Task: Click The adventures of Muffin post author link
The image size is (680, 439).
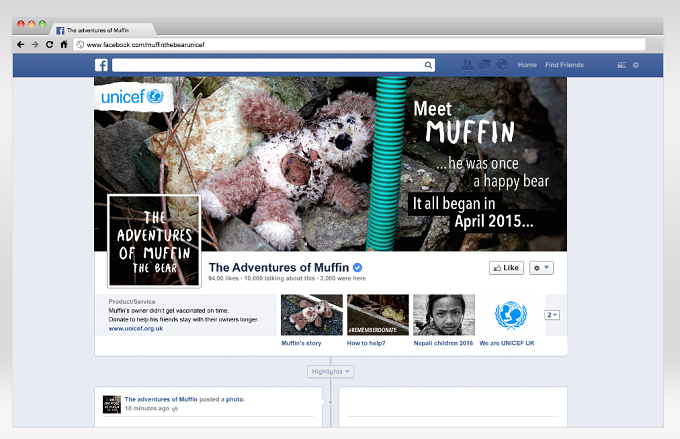Action: (161, 399)
